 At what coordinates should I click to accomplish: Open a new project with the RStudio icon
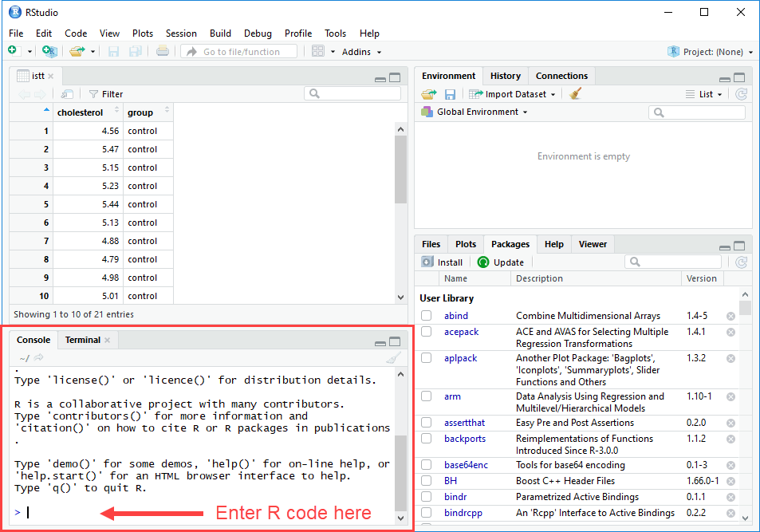[x=49, y=50]
